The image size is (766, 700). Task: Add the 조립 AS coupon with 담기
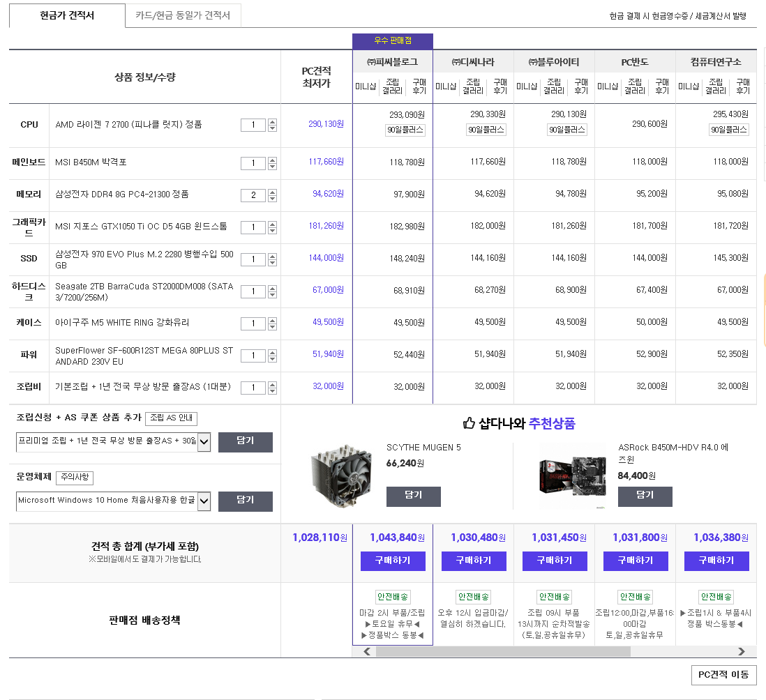tap(246, 442)
